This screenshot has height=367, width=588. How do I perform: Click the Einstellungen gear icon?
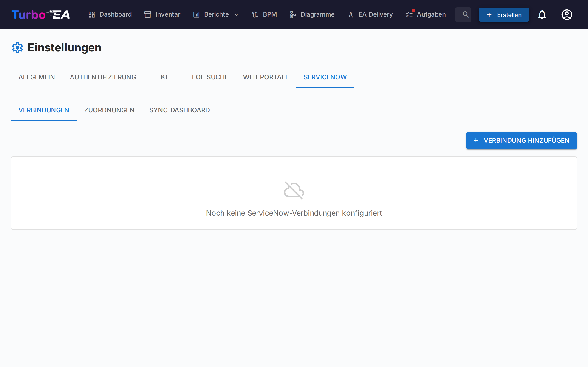(17, 47)
